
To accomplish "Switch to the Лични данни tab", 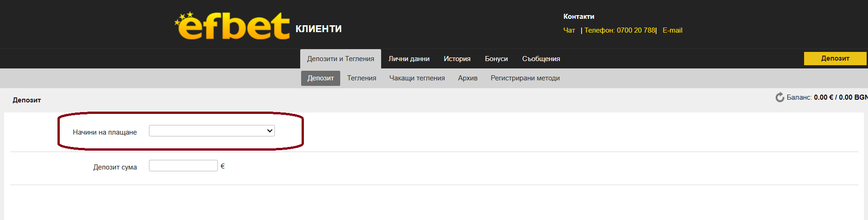I will click(x=409, y=59).
